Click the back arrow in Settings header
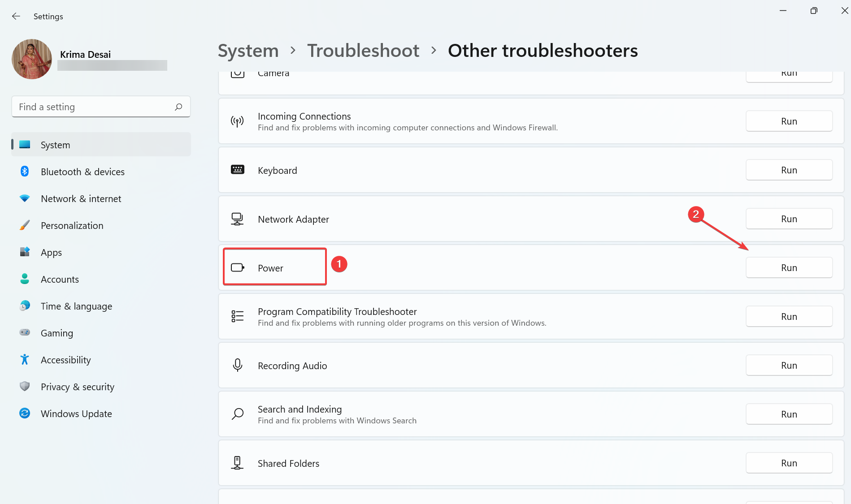 click(x=16, y=17)
